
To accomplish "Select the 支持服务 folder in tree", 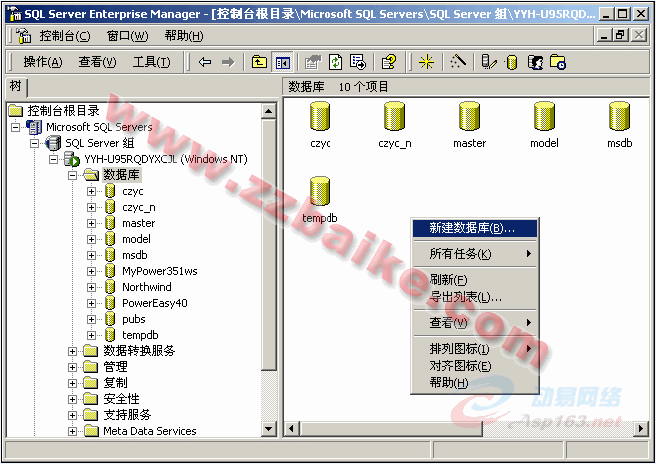I will (x=127, y=415).
